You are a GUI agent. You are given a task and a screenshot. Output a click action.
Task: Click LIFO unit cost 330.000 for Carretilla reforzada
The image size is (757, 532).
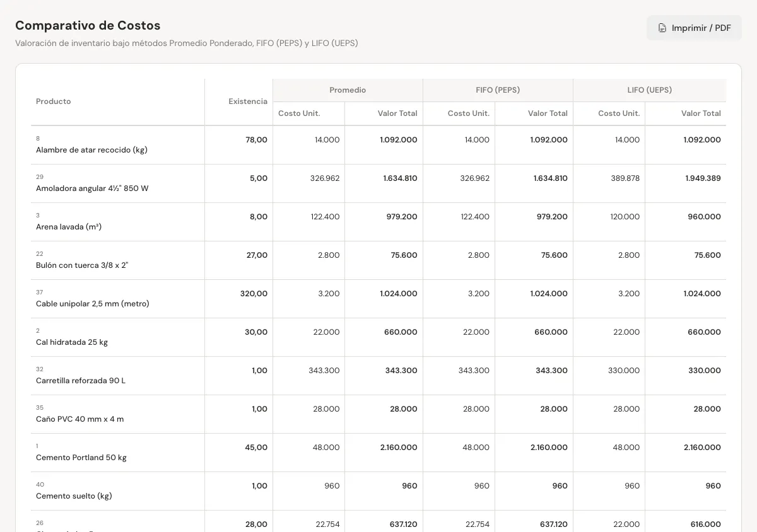point(624,371)
